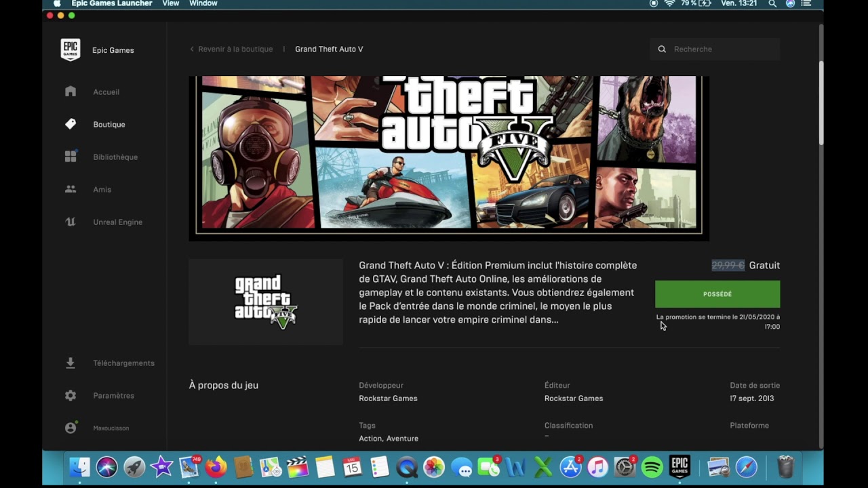This screenshot has width=868, height=488.
Task: Open iTunes music icon in the dock
Action: pyautogui.click(x=597, y=467)
